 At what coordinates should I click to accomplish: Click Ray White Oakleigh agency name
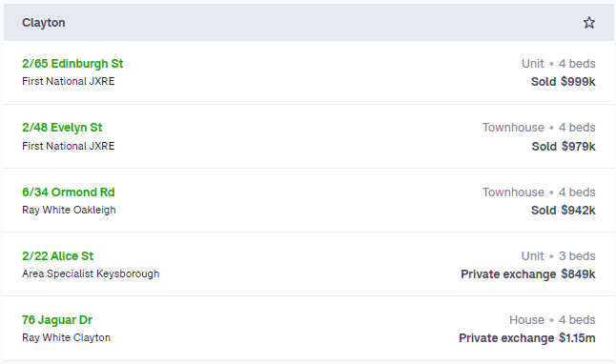pos(69,210)
